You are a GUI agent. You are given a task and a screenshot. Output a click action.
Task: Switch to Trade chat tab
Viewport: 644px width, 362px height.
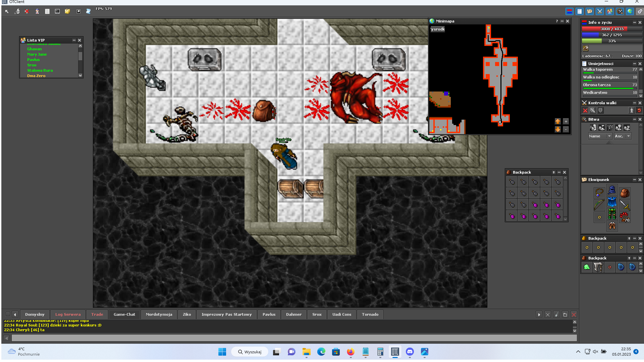97,314
